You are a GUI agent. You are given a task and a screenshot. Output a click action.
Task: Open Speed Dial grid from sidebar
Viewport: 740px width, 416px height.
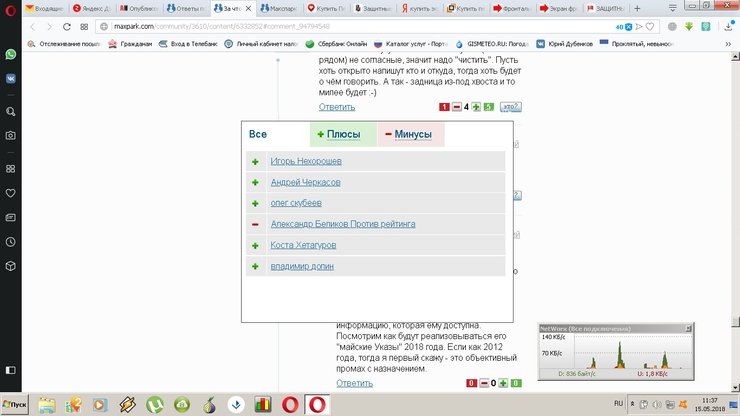10,168
